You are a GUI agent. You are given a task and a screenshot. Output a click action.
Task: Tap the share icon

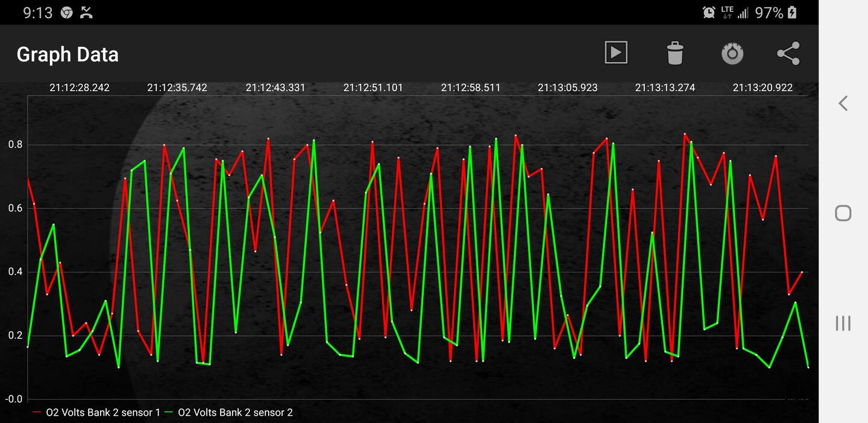pos(788,53)
